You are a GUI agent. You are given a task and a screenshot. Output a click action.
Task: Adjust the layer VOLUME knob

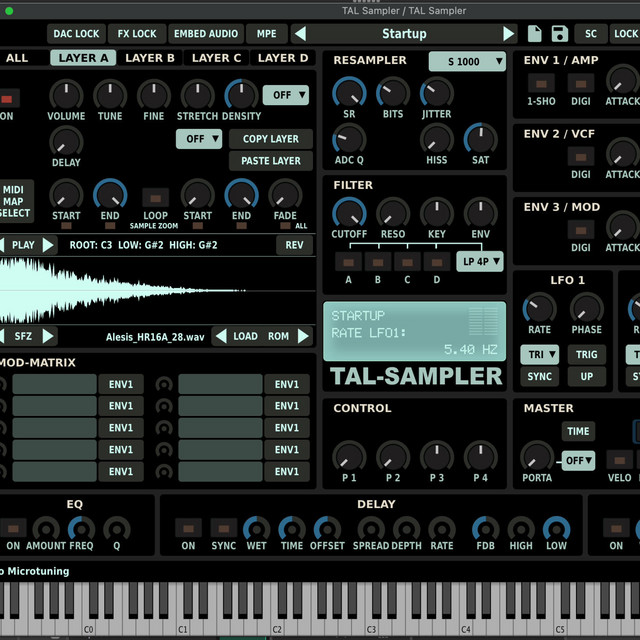66,96
